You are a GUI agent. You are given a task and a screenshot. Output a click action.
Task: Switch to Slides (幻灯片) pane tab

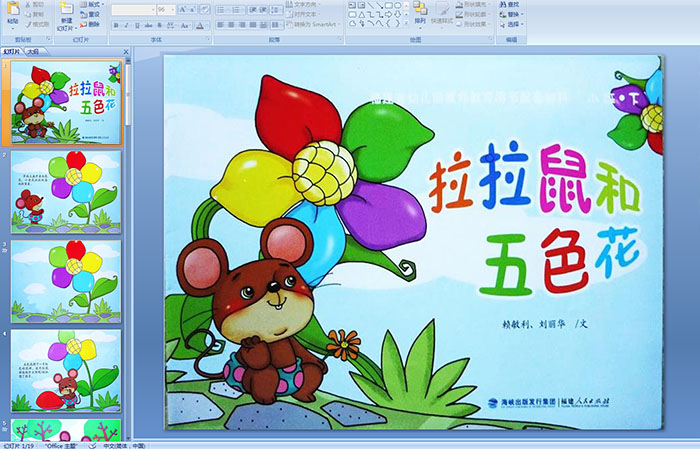(x=12, y=52)
